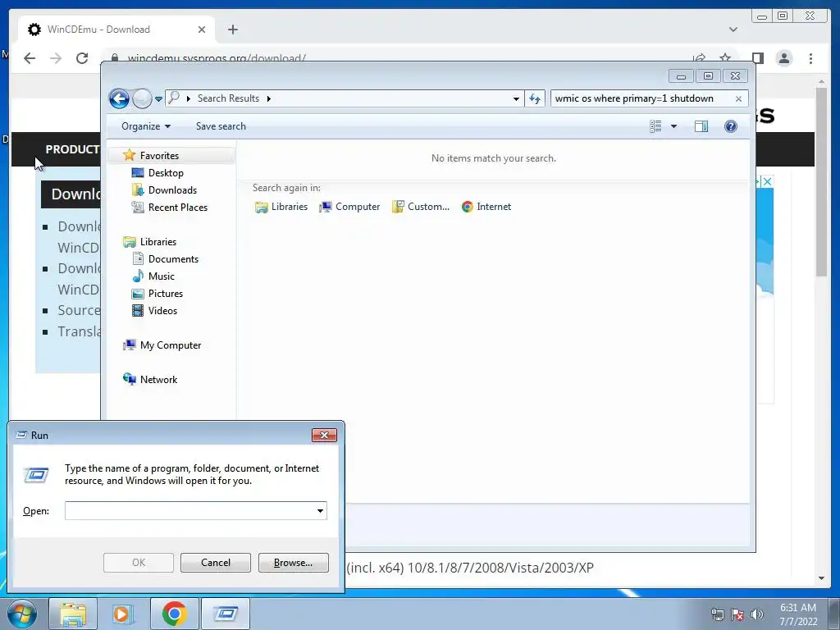Click the taskbar clock
The image size is (840, 630).
tap(798, 614)
